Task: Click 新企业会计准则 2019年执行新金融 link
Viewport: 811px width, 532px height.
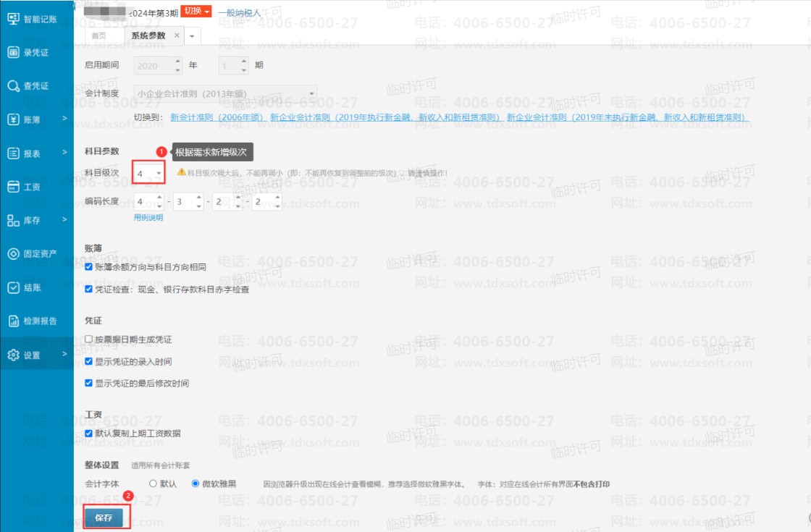Action: pyautogui.click(x=385, y=117)
